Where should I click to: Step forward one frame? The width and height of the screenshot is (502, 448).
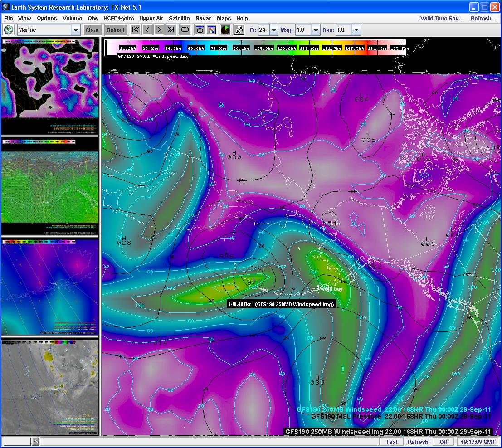pyautogui.click(x=159, y=30)
